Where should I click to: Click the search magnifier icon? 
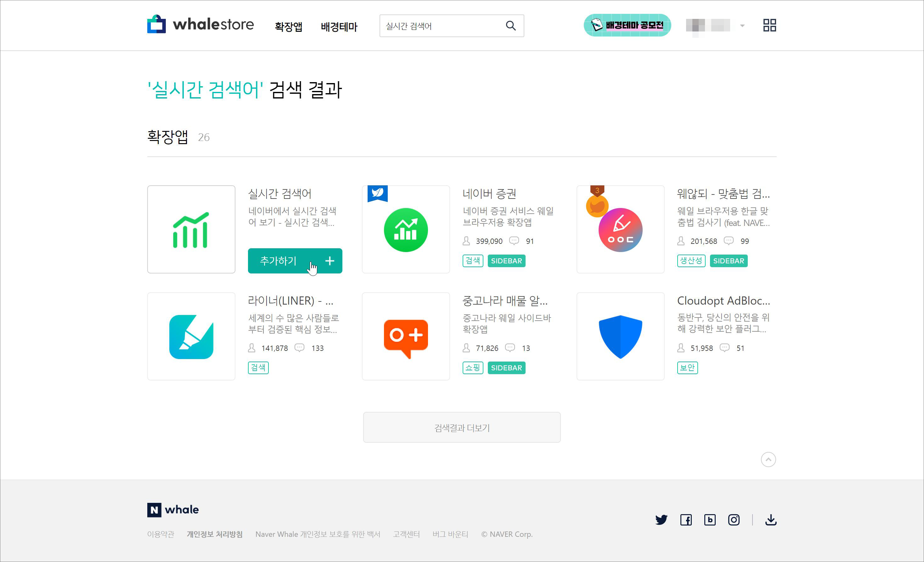pos(511,25)
